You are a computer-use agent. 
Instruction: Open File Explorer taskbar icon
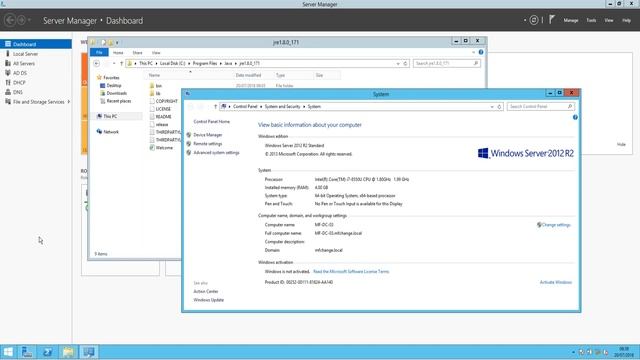coord(68,352)
